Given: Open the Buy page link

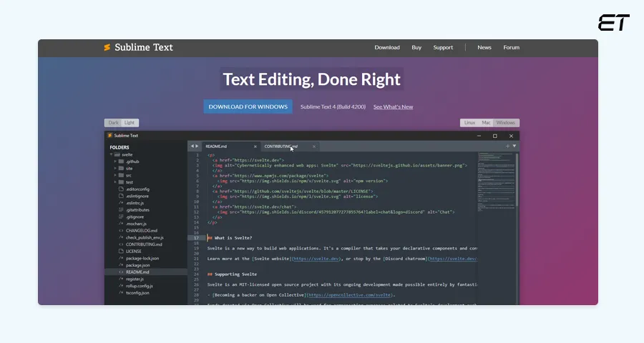Looking at the screenshot, I should pyautogui.click(x=416, y=48).
